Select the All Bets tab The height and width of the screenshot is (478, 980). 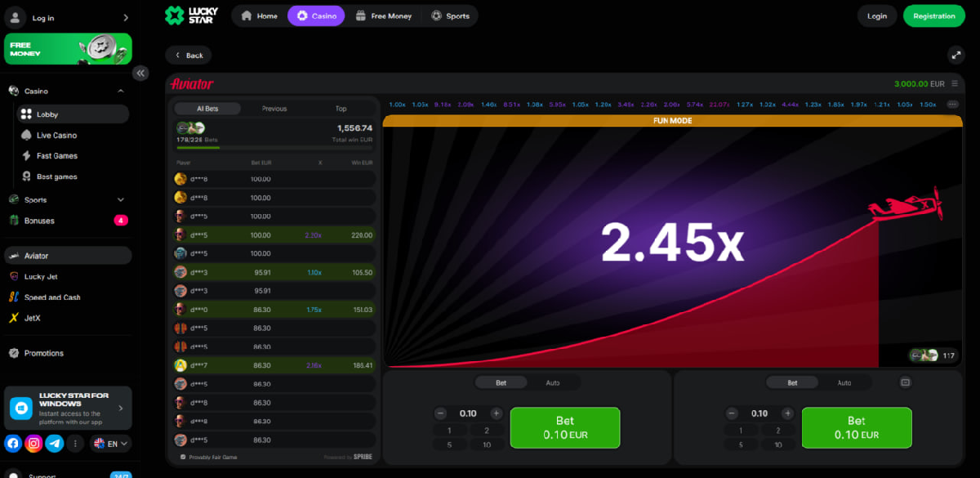pyautogui.click(x=207, y=109)
